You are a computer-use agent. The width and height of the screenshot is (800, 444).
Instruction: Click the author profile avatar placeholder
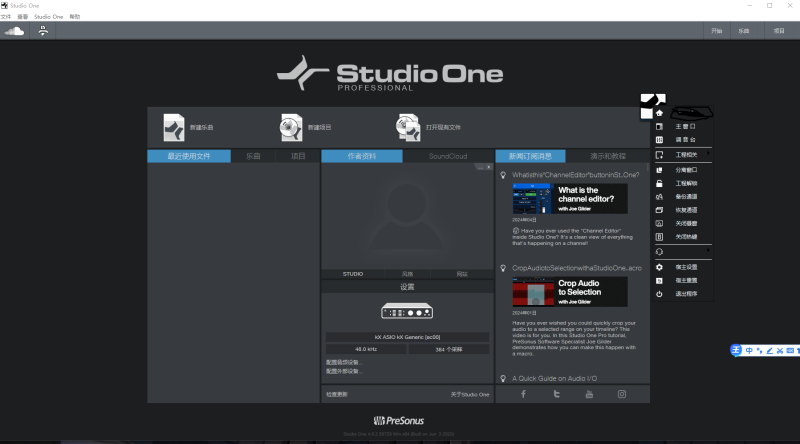coord(407,217)
